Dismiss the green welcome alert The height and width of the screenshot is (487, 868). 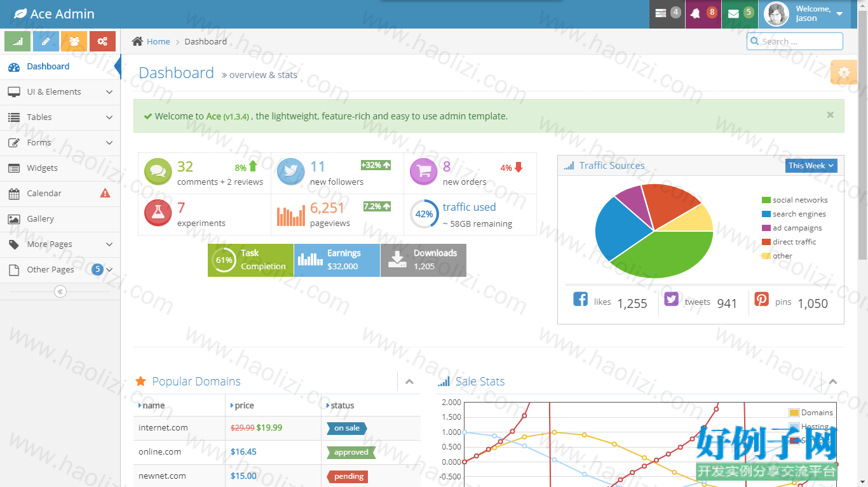830,115
